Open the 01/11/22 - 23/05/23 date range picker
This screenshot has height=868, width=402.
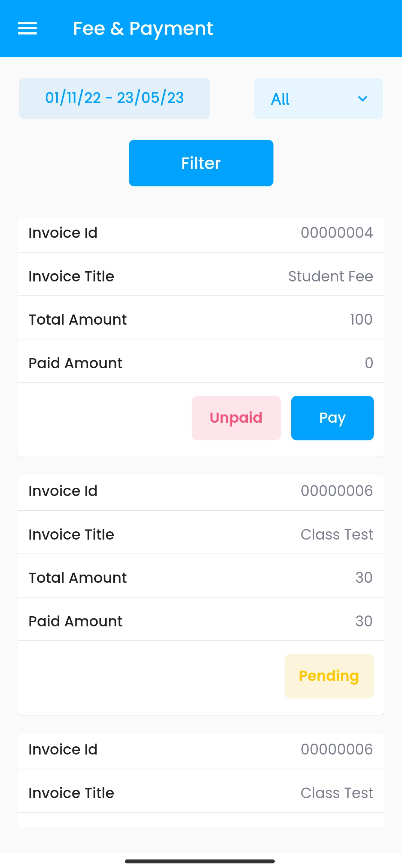(114, 98)
